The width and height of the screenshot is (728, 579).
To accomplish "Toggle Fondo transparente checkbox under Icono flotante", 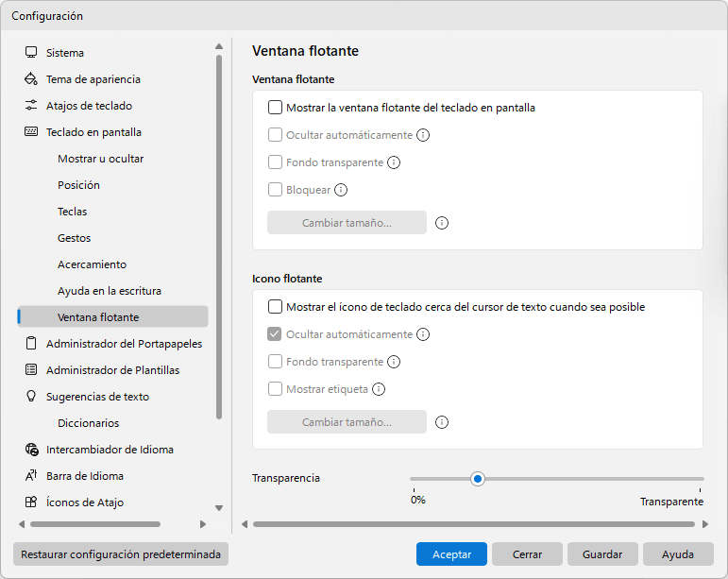I will pos(276,362).
